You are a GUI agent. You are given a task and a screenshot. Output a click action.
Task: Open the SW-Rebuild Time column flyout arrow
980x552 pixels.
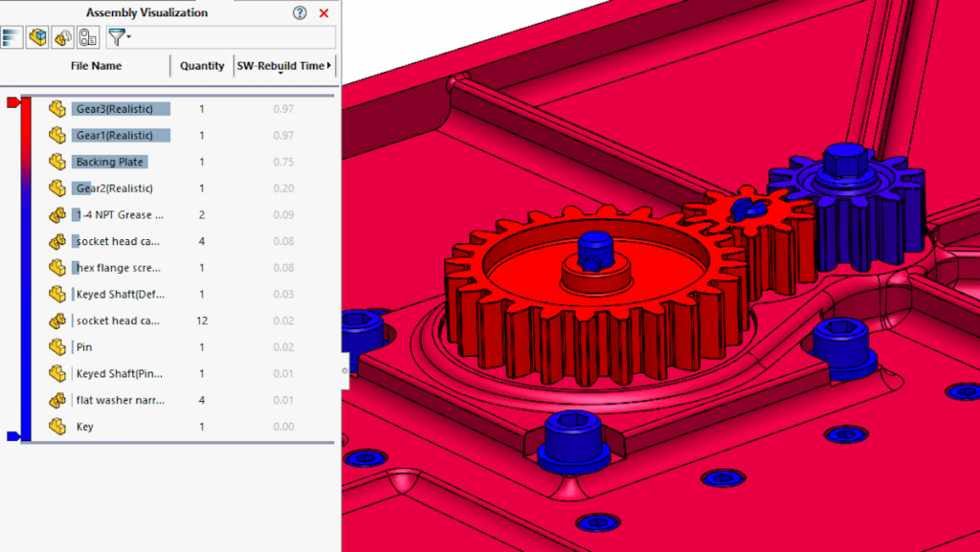(x=330, y=65)
